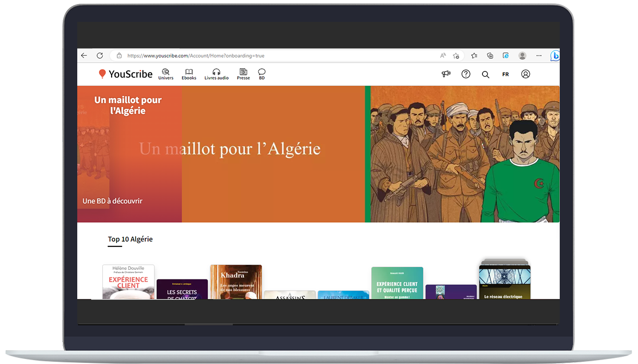Image resolution: width=638 pixels, height=364 pixels.
Task: Click the 'Une BD à découvrir' banner text
Action: 112,201
